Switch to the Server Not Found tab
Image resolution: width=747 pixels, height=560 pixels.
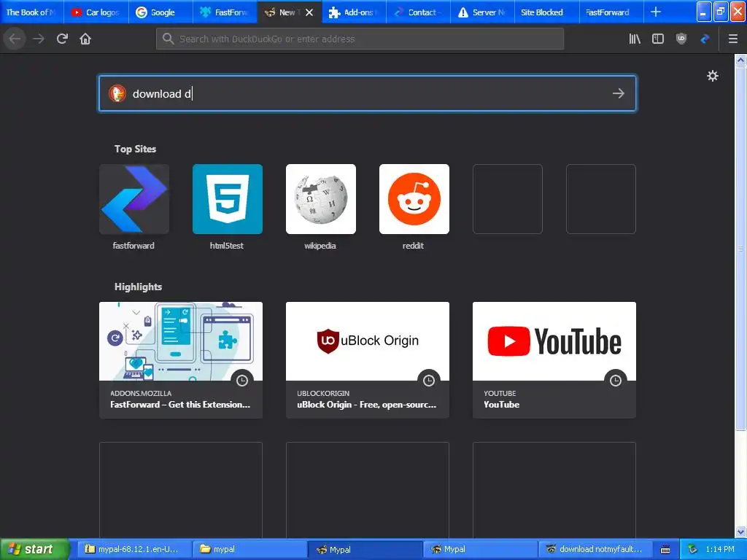pos(483,12)
